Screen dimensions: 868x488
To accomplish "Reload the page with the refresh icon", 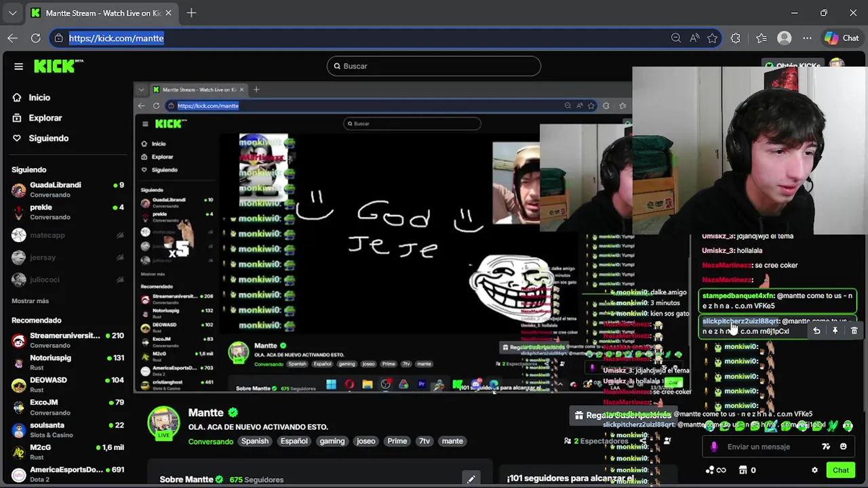I will pos(35,38).
